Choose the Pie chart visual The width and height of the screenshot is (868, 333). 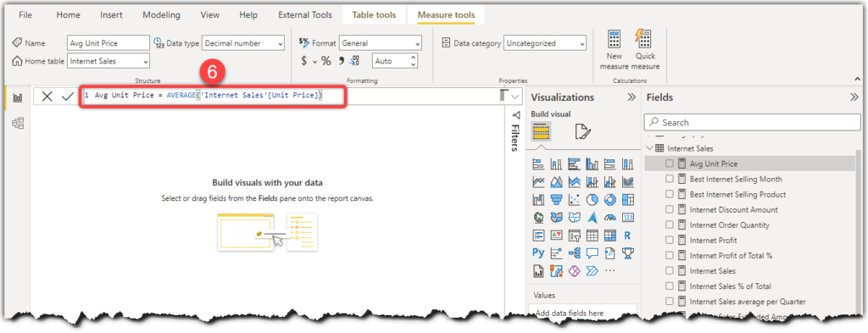[592, 200]
